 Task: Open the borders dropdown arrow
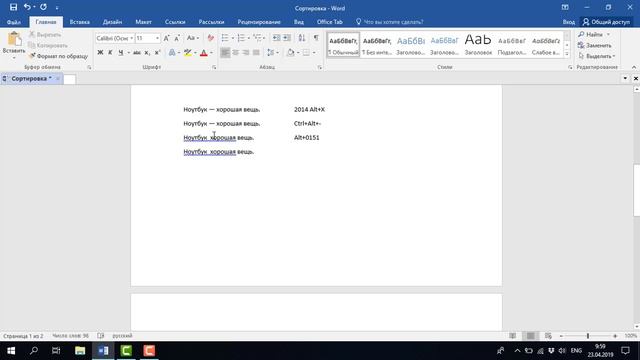(314, 53)
